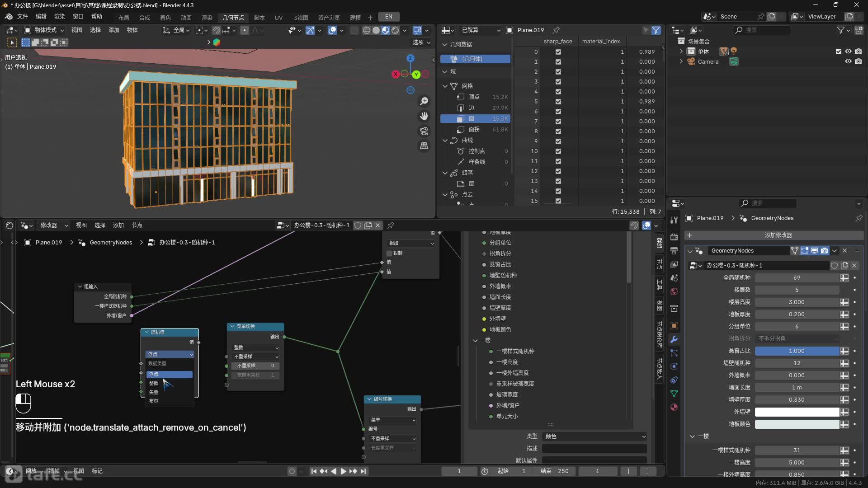Pin the spreadsheet to Plane.019

click(556, 30)
